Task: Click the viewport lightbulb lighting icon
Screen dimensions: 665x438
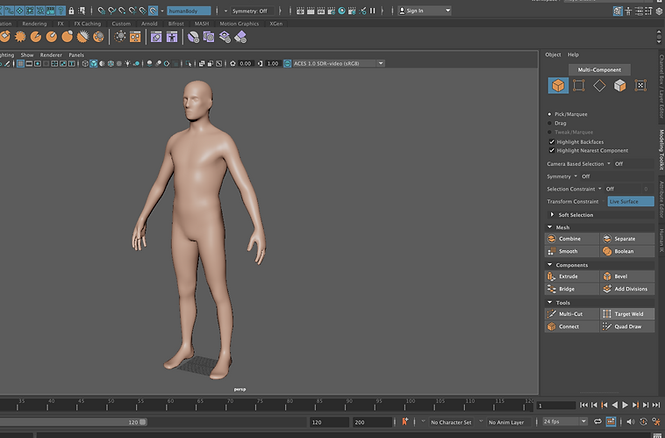Action: [127, 64]
